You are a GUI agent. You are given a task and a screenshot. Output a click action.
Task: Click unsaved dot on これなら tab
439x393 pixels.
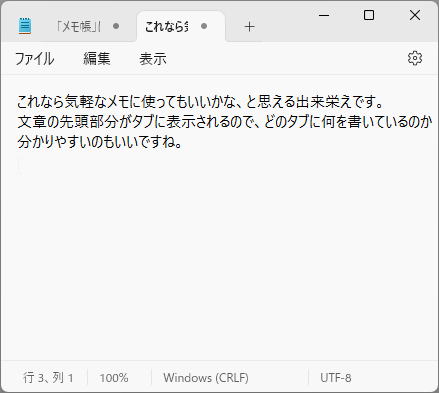coord(204,26)
